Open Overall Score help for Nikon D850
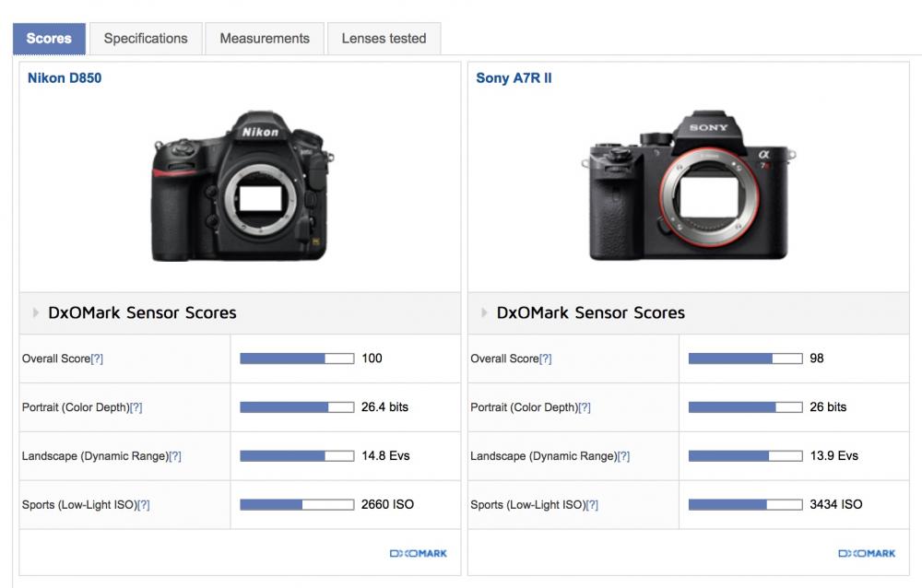The height and width of the screenshot is (588, 922). tap(97, 359)
